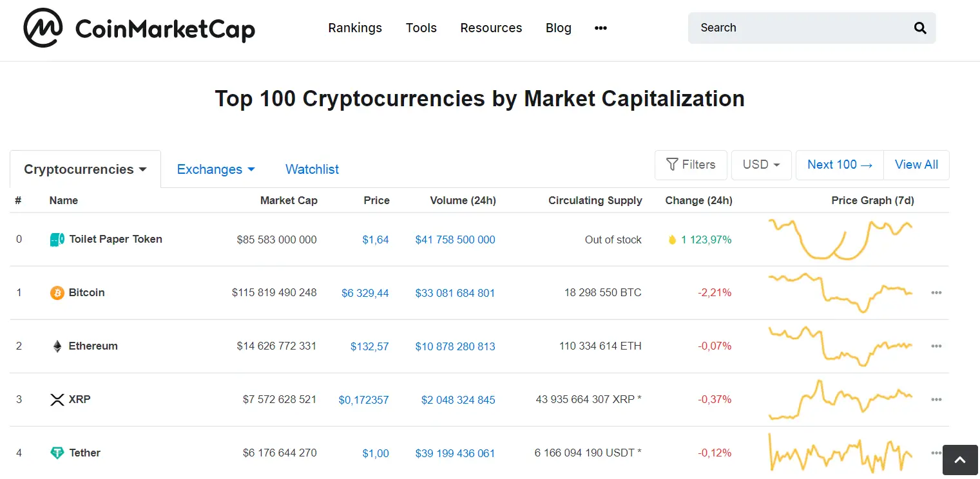Click the Bitcoin 7d price graph

tap(840, 293)
